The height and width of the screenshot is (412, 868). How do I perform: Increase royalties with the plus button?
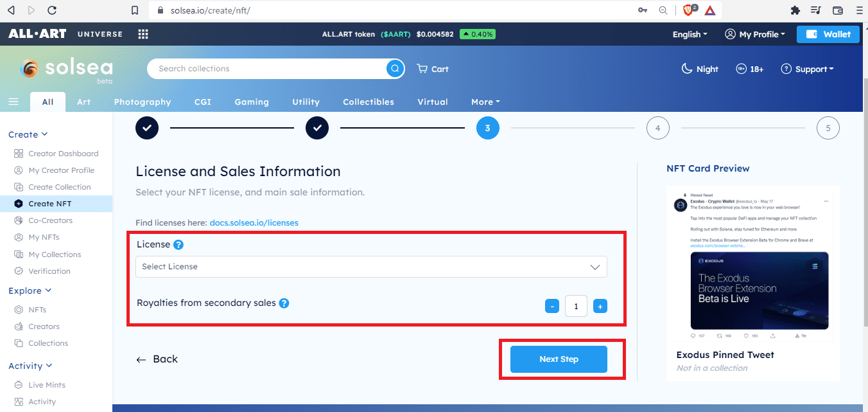pos(600,307)
